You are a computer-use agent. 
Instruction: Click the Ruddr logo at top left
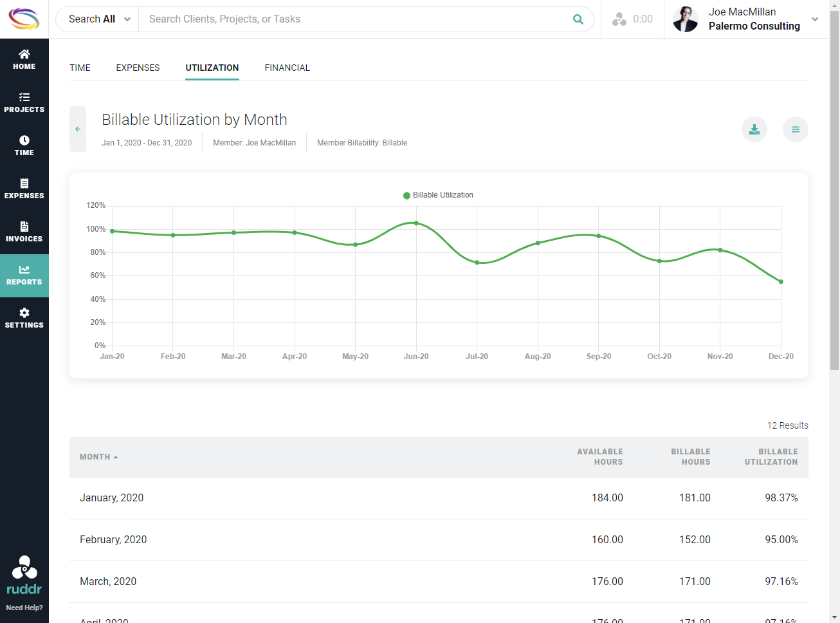(24, 19)
